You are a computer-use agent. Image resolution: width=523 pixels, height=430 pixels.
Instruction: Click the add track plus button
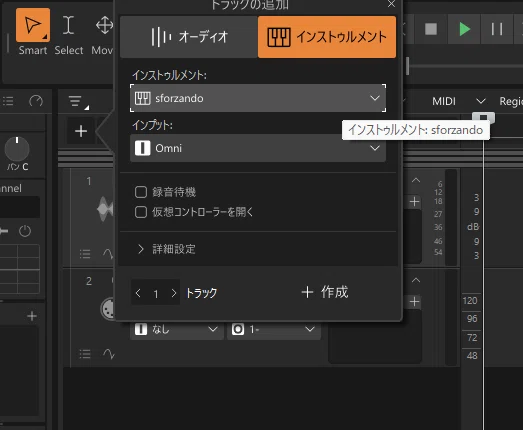(81, 131)
